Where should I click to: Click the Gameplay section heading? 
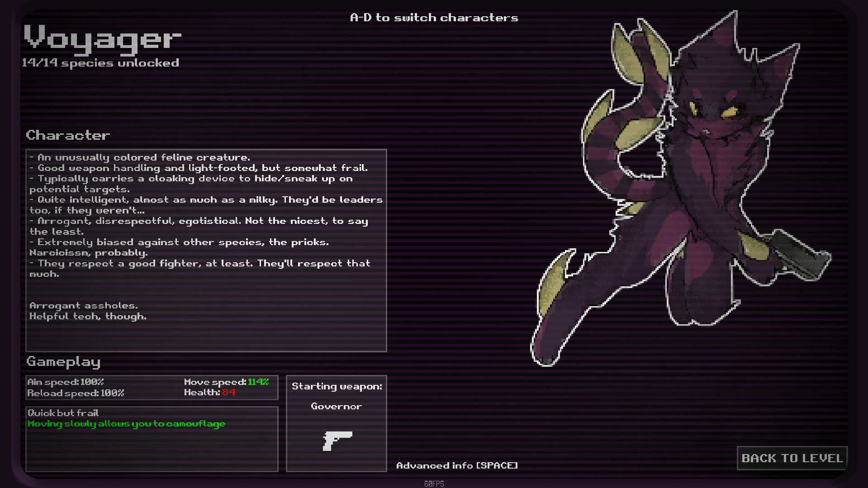(x=63, y=362)
